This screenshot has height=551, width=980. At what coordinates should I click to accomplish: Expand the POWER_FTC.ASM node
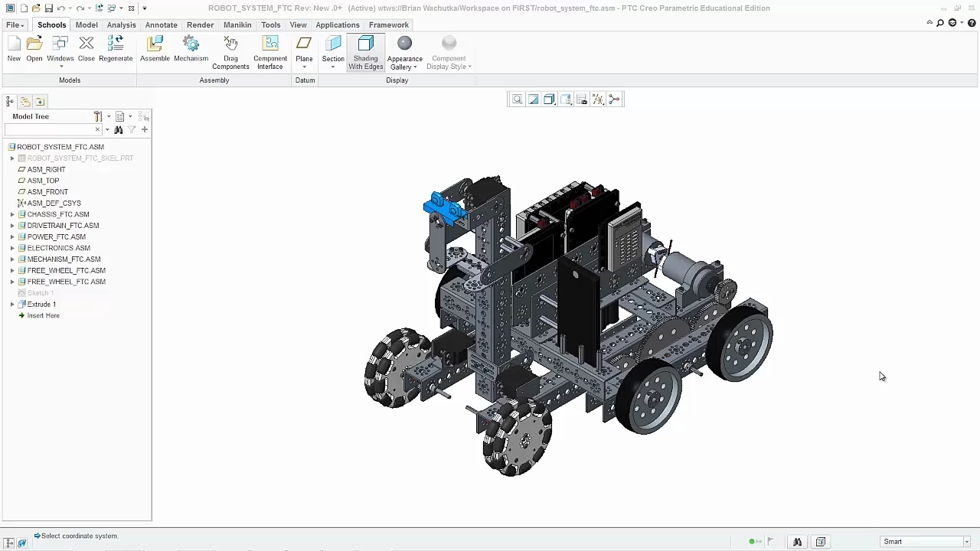(x=12, y=237)
